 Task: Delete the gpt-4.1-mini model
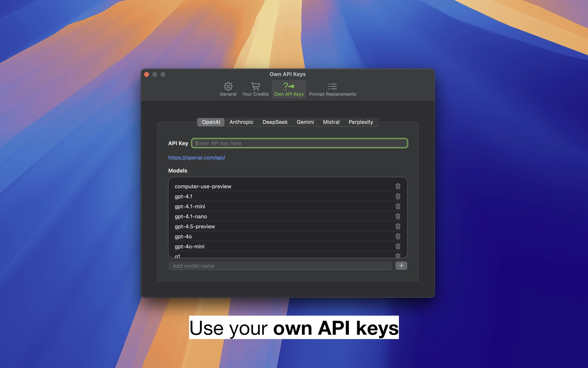coord(398,206)
